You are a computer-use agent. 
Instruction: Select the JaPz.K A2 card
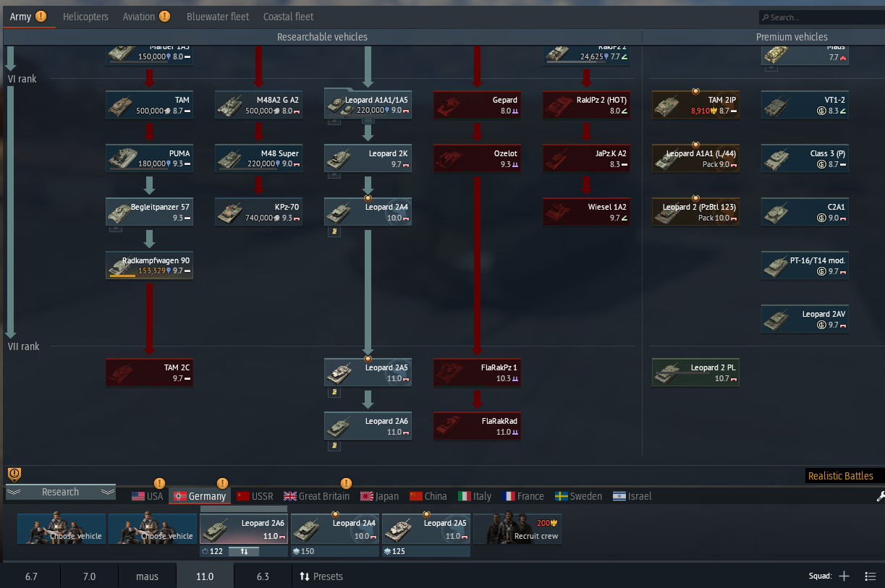pyautogui.click(x=587, y=158)
